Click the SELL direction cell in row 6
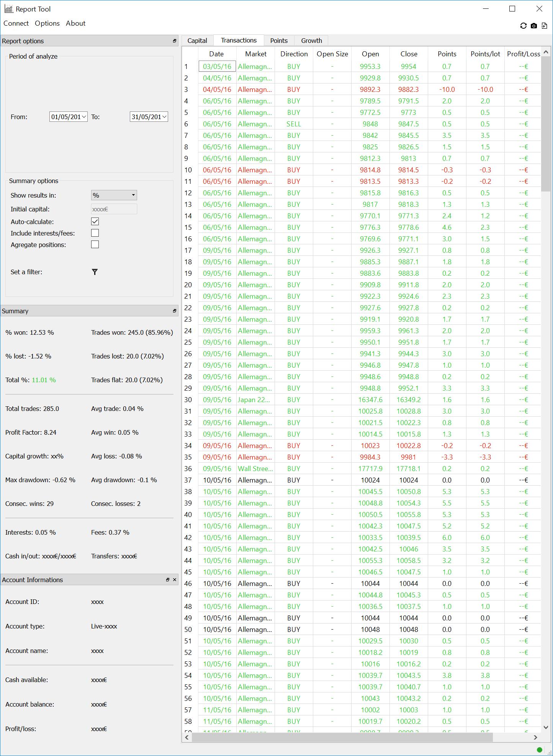Viewport: 553px width, 756px height. [x=294, y=124]
